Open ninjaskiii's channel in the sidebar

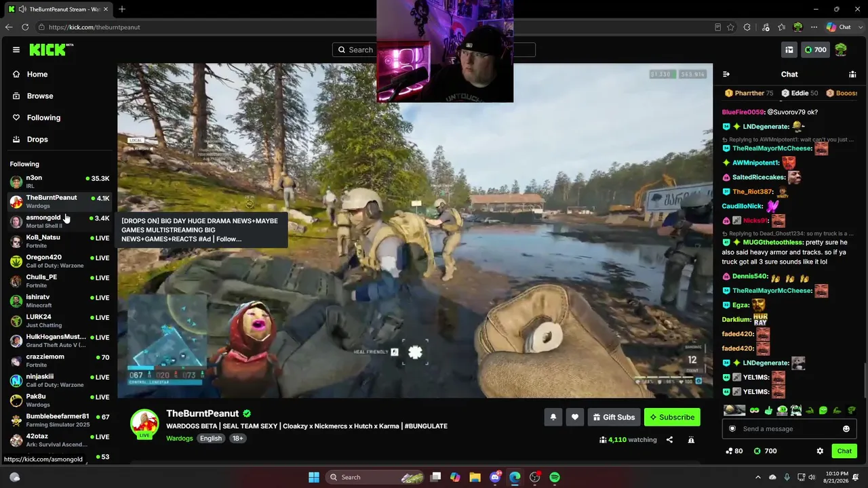(60, 380)
